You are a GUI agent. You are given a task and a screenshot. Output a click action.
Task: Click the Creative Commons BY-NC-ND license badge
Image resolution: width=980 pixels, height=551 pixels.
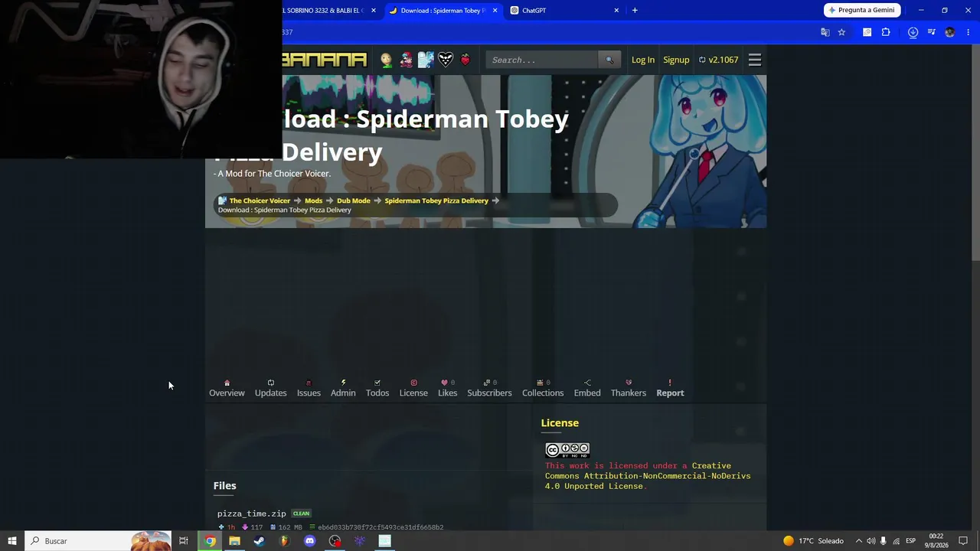(567, 450)
